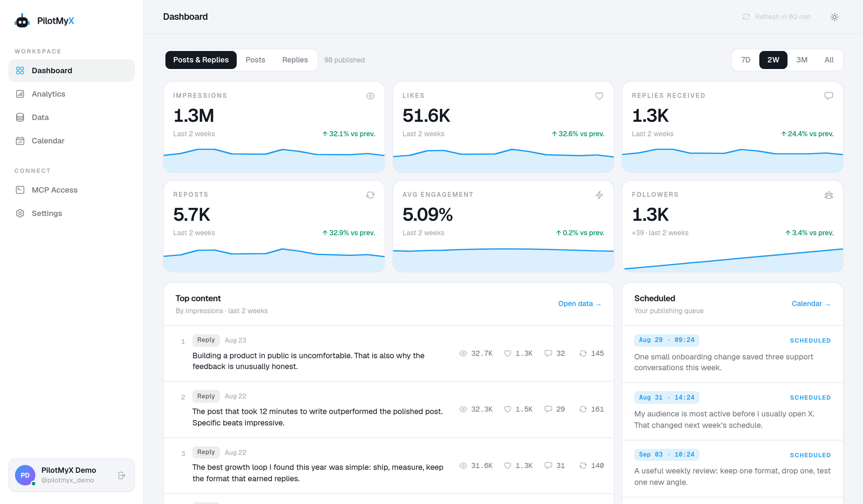Click the eye icon on Impressions card
Viewport: 863px width, 504px height.
tap(370, 96)
